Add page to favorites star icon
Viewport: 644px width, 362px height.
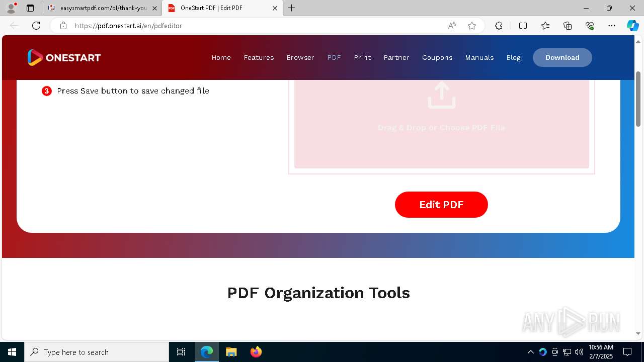coord(472,26)
